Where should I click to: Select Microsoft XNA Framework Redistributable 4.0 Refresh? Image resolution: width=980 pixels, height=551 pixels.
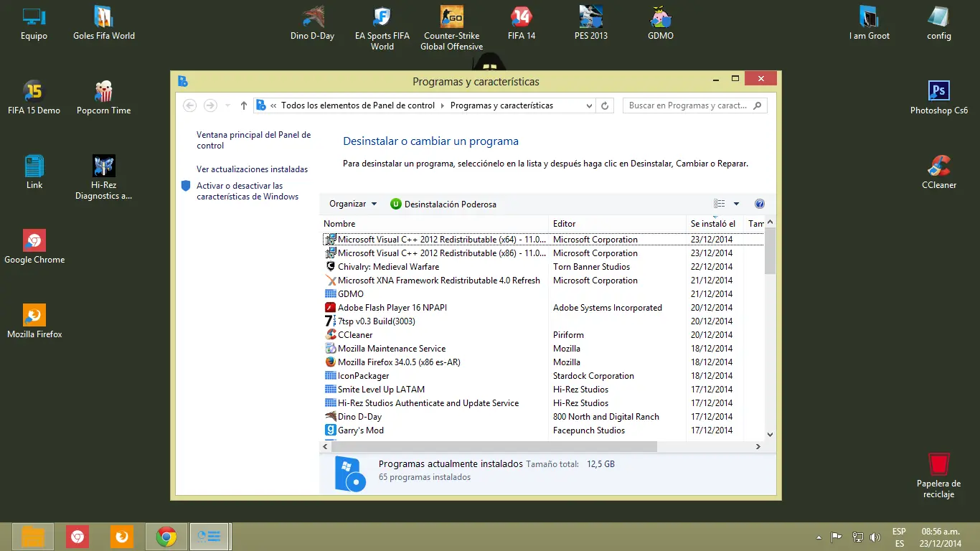coord(542,280)
